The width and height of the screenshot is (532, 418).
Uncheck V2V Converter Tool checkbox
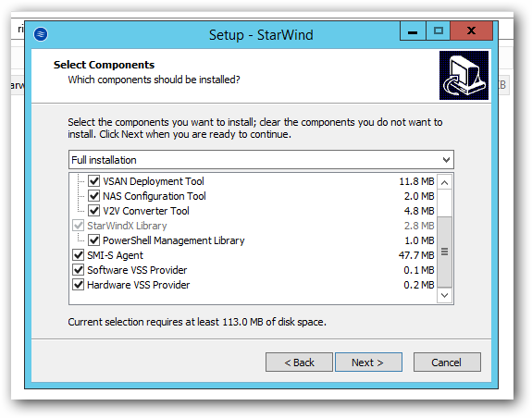pyautogui.click(x=94, y=211)
